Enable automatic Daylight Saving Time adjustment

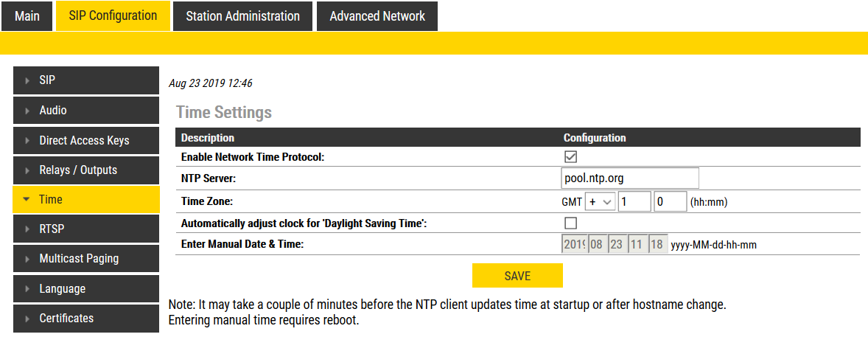(x=570, y=223)
